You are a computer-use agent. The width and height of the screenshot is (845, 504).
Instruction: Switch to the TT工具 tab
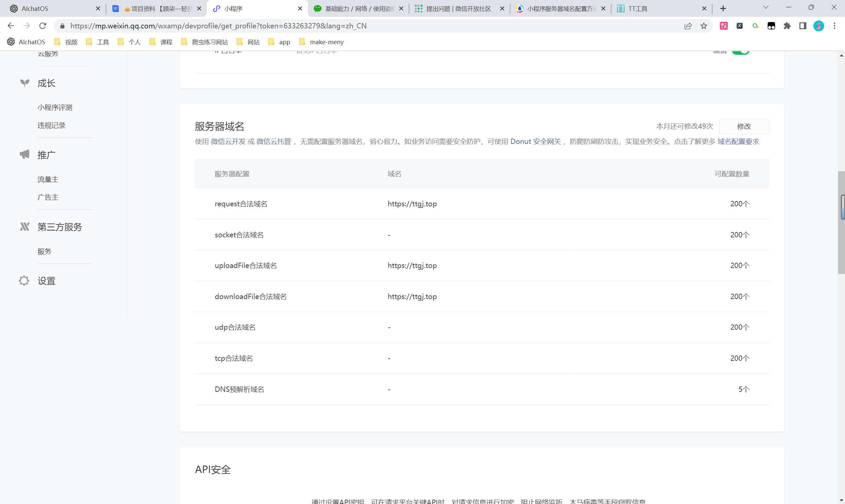coord(637,9)
